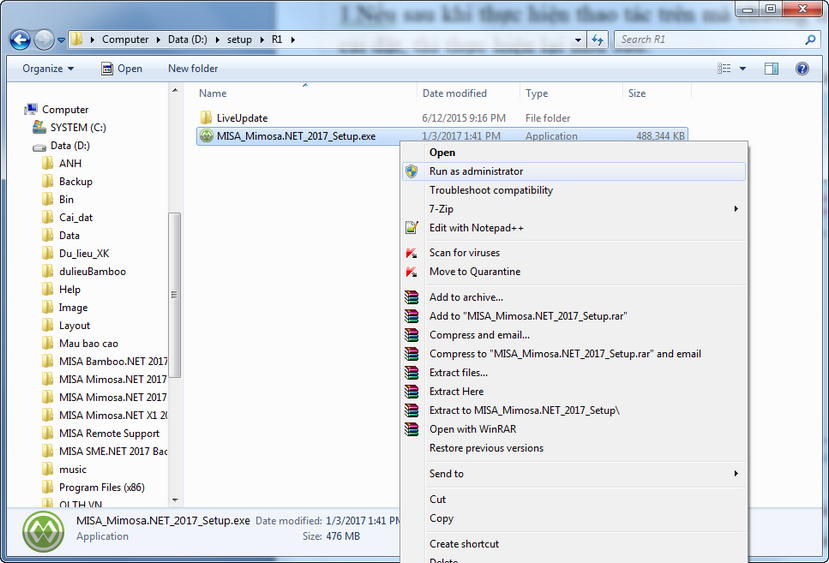Viewport: 829px width, 563px height.
Task: Select Mau bao cao folder
Action: pyautogui.click(x=80, y=343)
